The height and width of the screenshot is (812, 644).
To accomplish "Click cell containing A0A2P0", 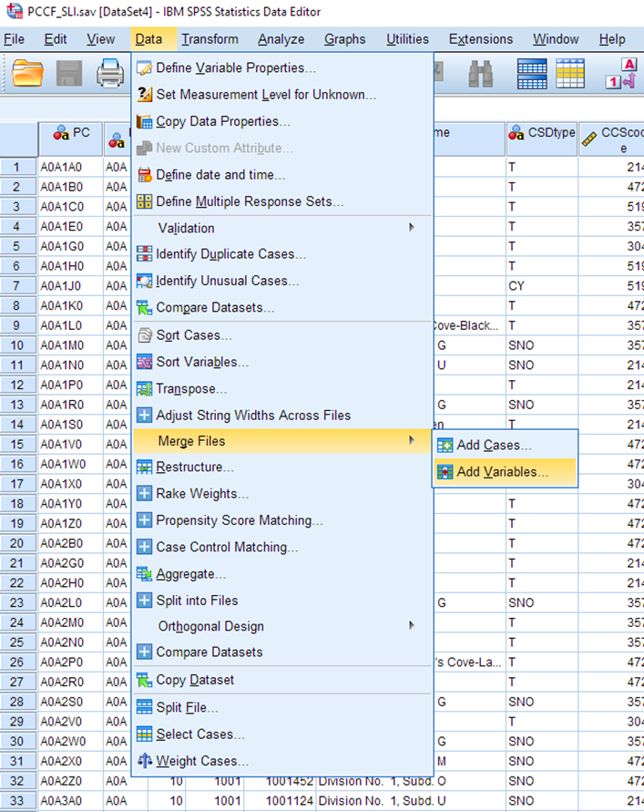I will pos(70,662).
